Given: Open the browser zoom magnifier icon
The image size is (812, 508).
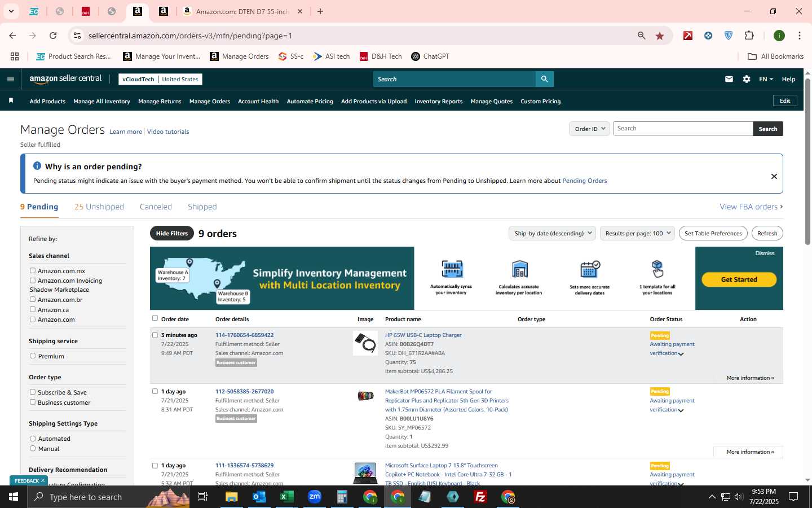Looking at the screenshot, I should 642,36.
